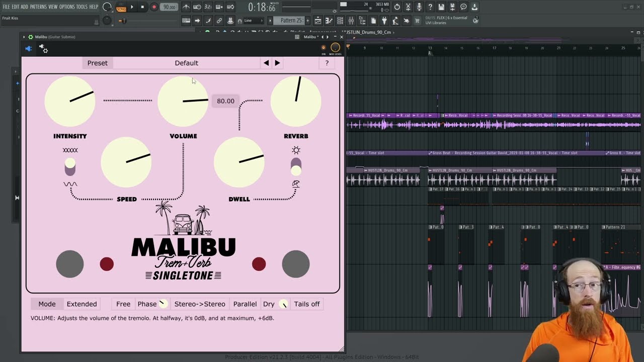Image resolution: width=644 pixels, height=362 pixels.
Task: Save the project with the floppy icon
Action: click(441, 7)
